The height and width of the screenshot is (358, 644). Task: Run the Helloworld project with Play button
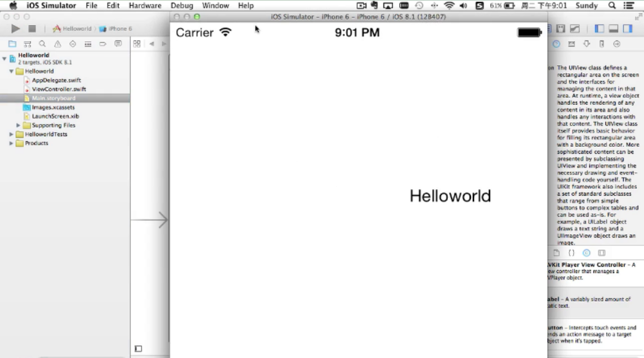click(x=15, y=29)
